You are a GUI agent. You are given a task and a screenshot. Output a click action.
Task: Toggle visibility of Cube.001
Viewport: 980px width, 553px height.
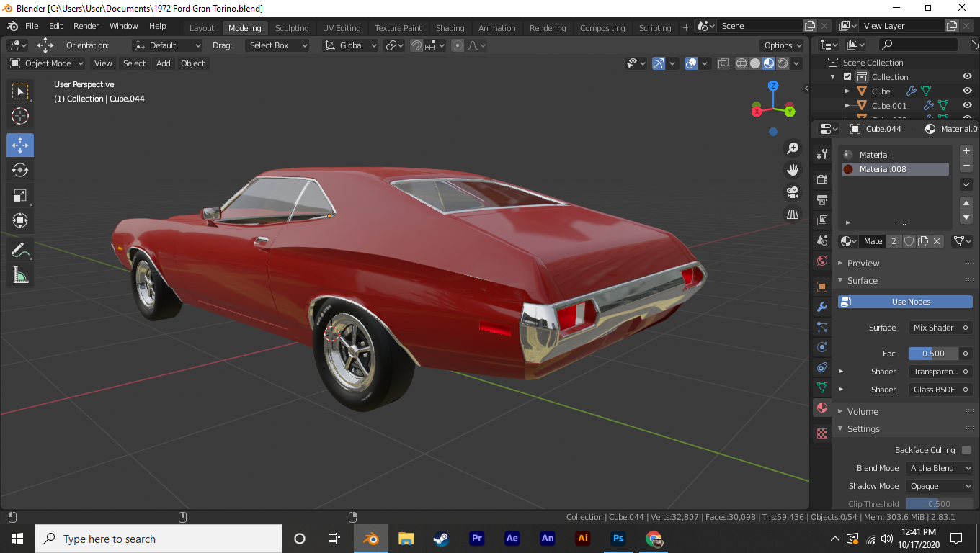tap(967, 106)
